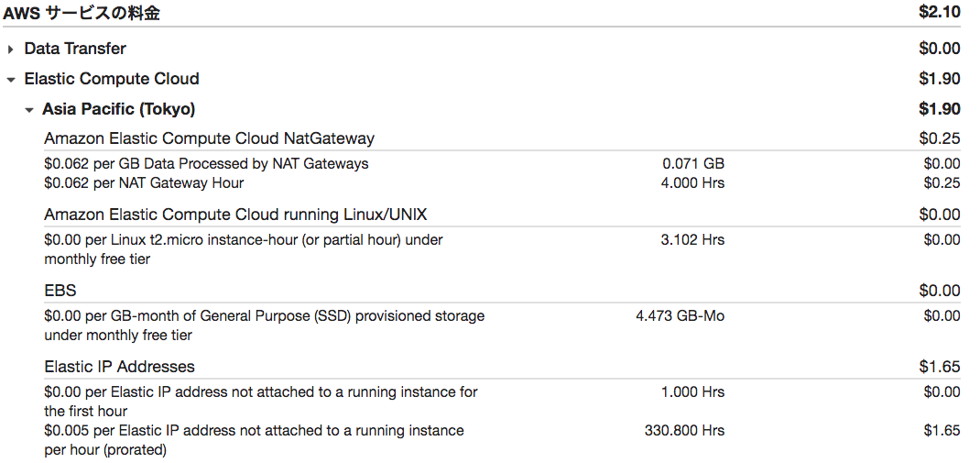The height and width of the screenshot is (463, 980).
Task: Click the $1.65 amount beside 330.800 Hrs
Action: click(x=942, y=431)
